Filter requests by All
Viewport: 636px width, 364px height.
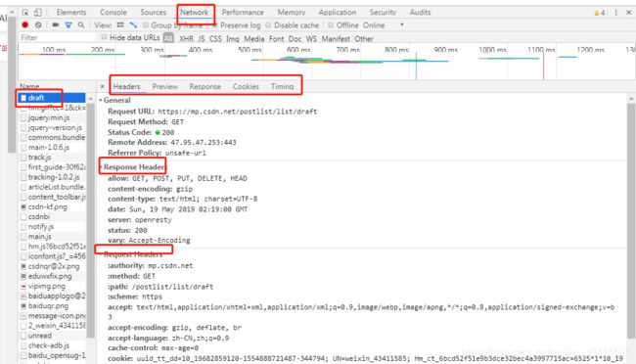coord(168,38)
